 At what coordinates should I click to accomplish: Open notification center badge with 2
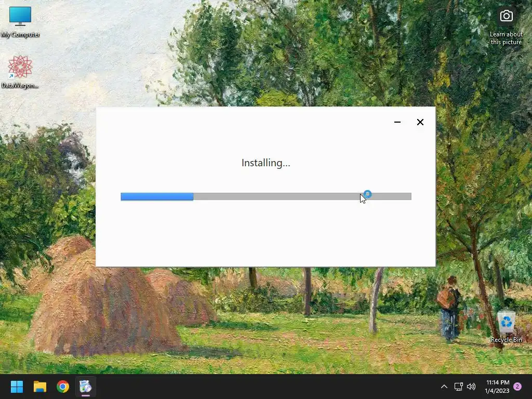(x=517, y=387)
